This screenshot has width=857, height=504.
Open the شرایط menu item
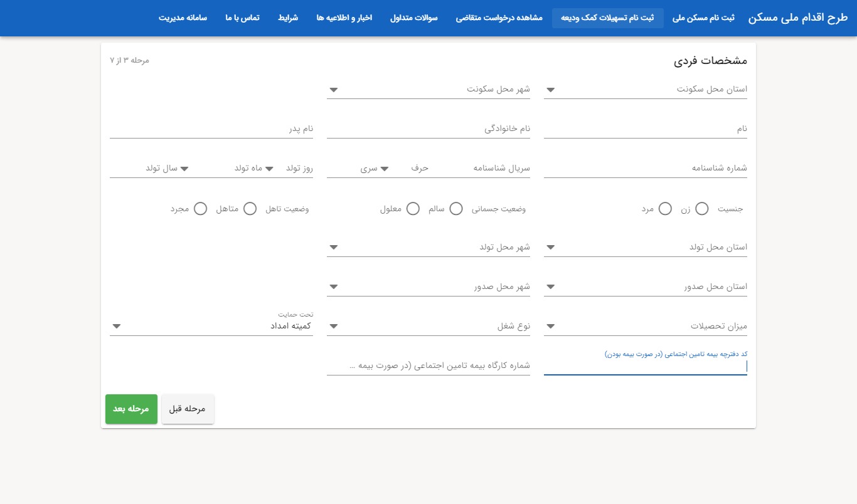288,18
